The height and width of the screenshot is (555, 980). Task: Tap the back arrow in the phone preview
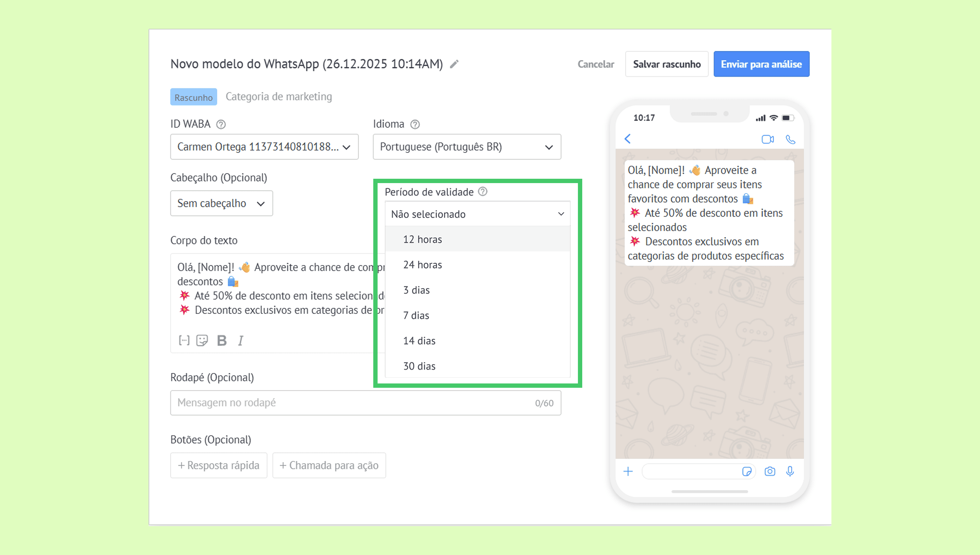click(x=628, y=139)
